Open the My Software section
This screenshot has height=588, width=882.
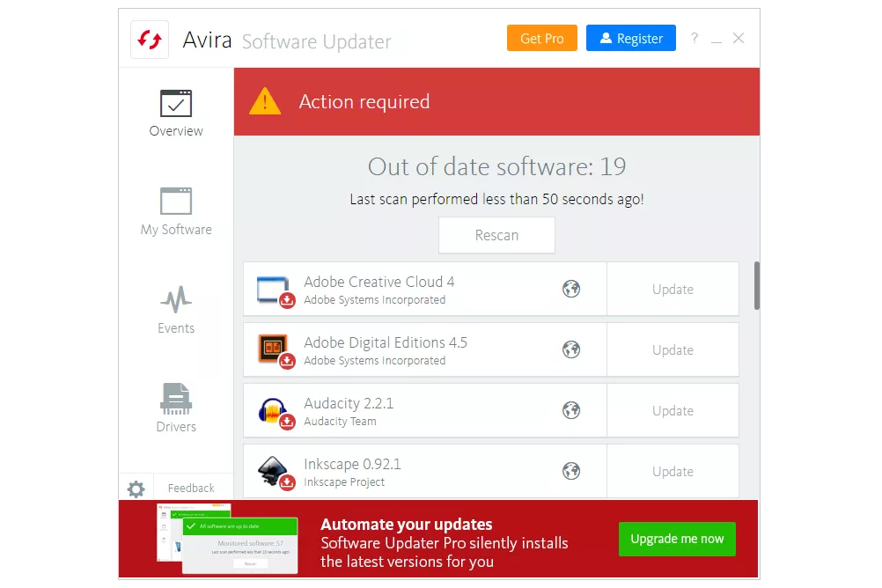tap(176, 212)
